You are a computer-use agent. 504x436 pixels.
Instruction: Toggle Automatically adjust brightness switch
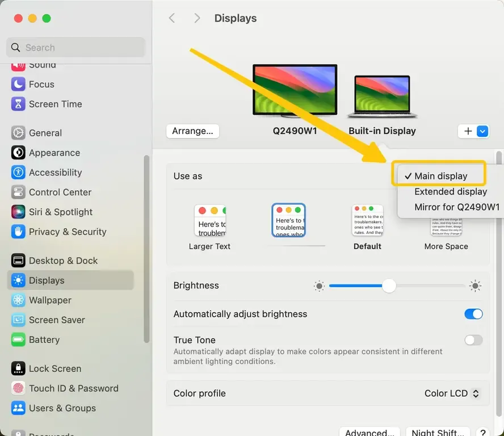[473, 314]
